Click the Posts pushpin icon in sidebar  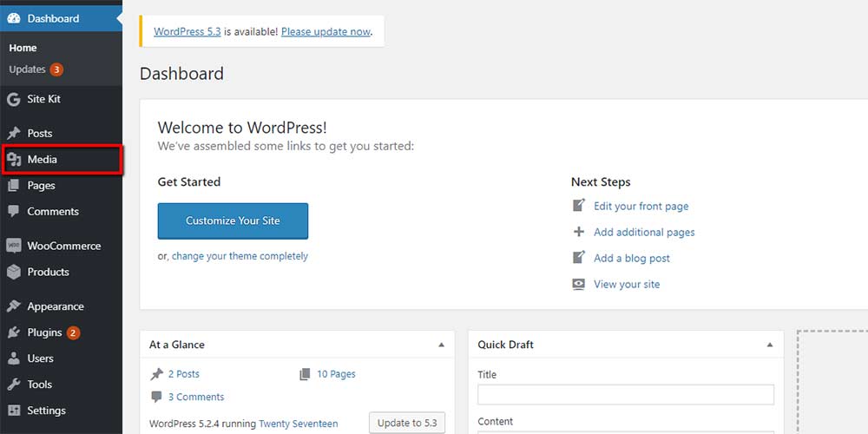click(14, 134)
